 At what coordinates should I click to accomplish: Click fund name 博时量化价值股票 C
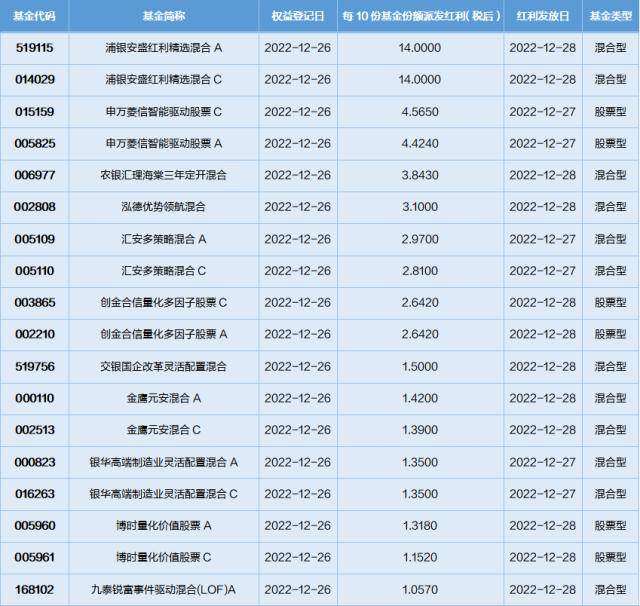click(164, 557)
